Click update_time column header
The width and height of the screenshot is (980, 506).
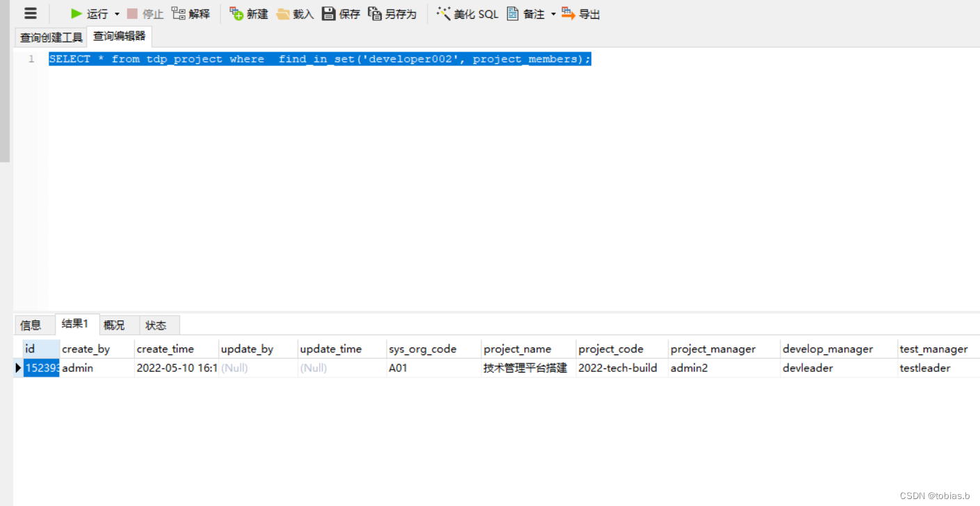click(342, 349)
